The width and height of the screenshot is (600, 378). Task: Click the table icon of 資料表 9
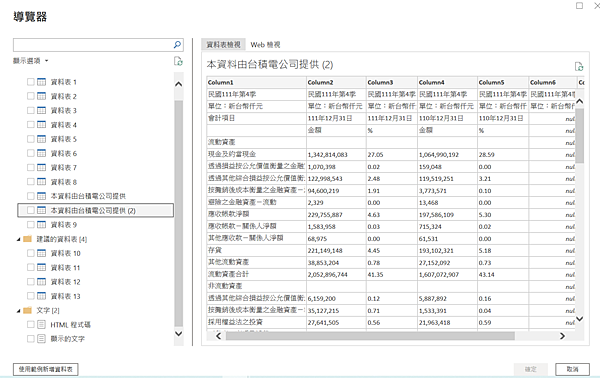point(41,225)
